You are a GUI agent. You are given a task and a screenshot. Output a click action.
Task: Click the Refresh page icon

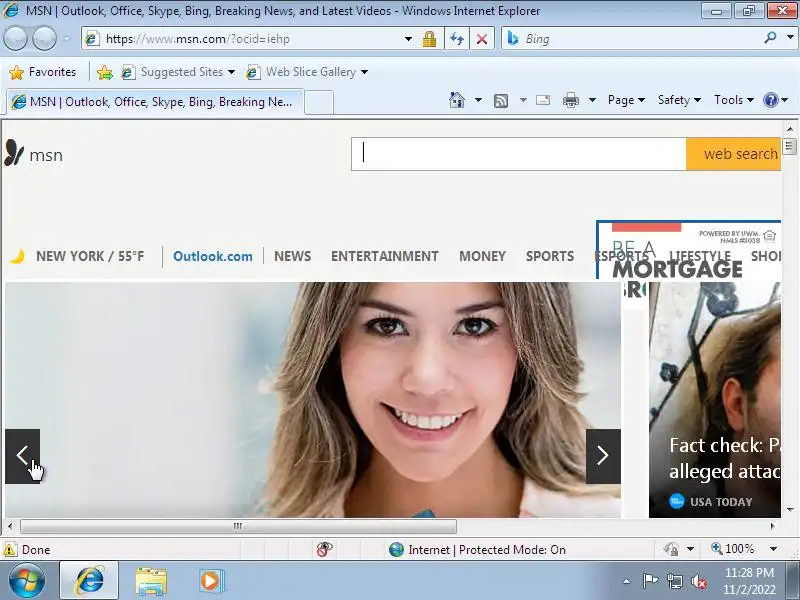pyautogui.click(x=457, y=39)
